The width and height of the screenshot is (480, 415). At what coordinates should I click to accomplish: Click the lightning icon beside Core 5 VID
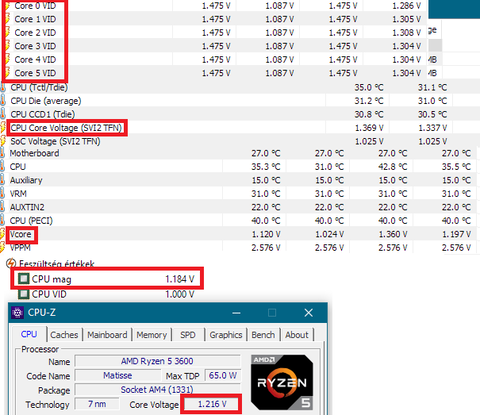8,73
